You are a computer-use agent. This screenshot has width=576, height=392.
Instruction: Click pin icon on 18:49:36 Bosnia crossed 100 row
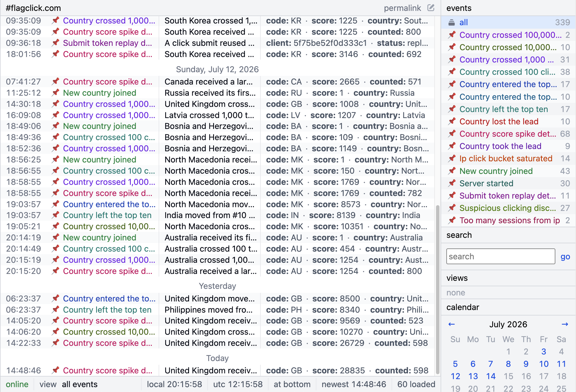click(x=56, y=137)
